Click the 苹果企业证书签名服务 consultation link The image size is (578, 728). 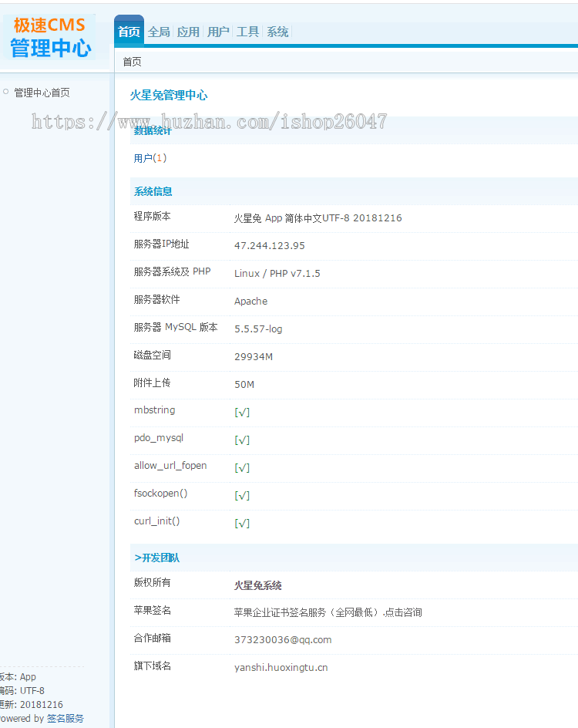pyautogui.click(x=328, y=612)
